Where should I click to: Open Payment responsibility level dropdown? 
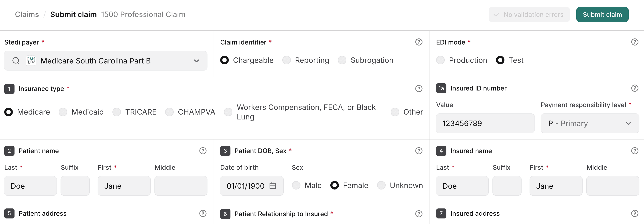[590, 123]
